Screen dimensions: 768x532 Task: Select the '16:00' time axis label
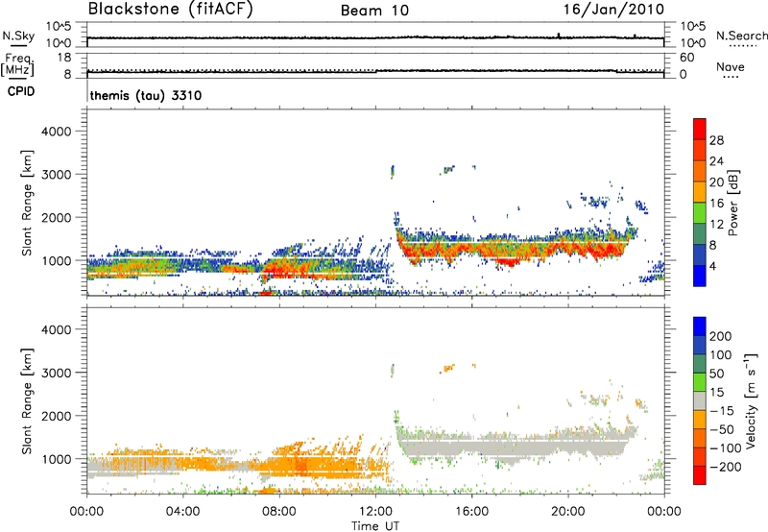pyautogui.click(x=471, y=512)
